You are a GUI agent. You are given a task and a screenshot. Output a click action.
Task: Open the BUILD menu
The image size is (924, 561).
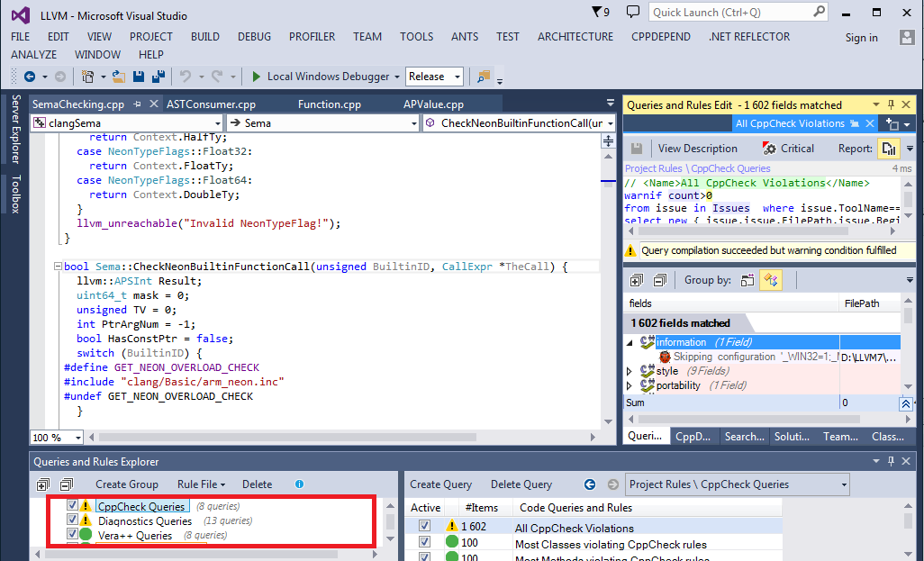(205, 37)
